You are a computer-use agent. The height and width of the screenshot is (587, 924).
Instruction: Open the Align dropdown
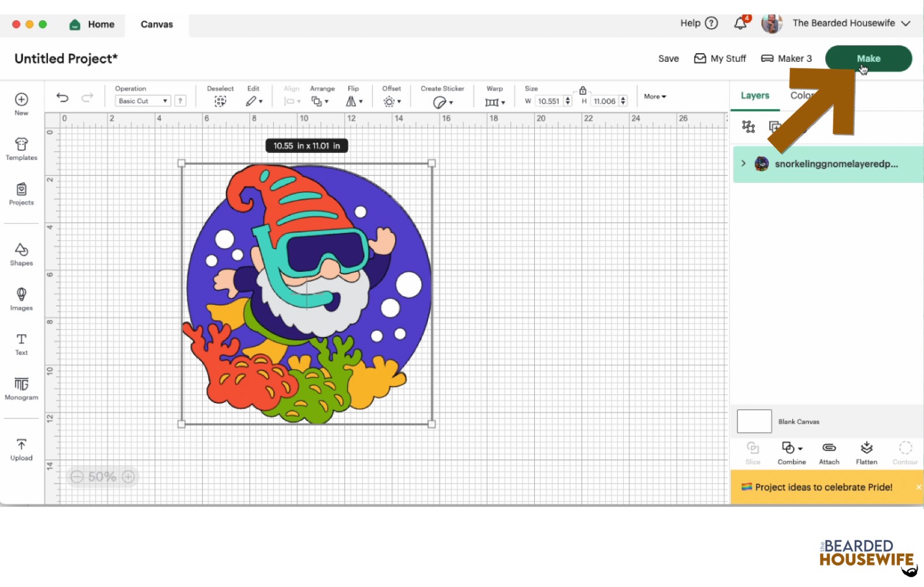click(292, 101)
